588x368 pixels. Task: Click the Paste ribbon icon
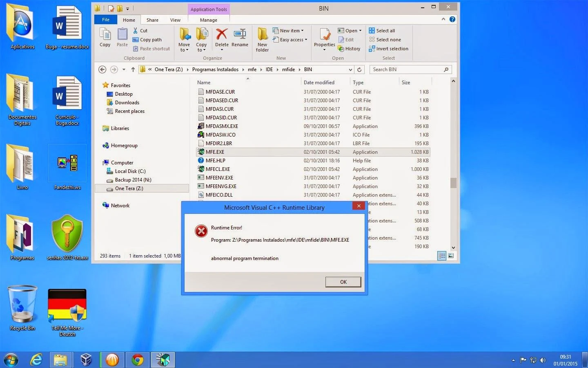coord(122,38)
